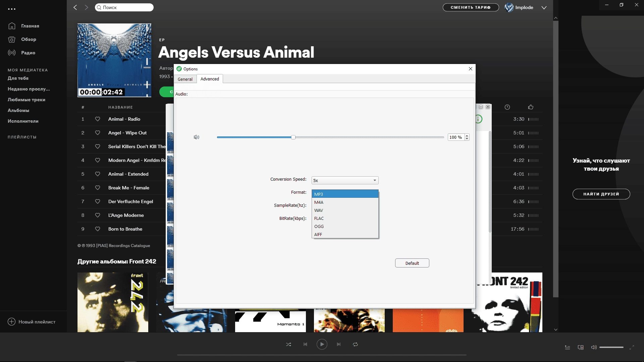
Task: Select OGG format option
Action: [345, 226]
